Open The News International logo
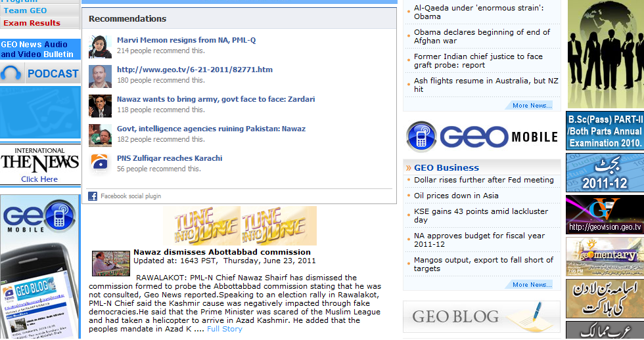Screen dimensions: 644x340 pos(40,160)
